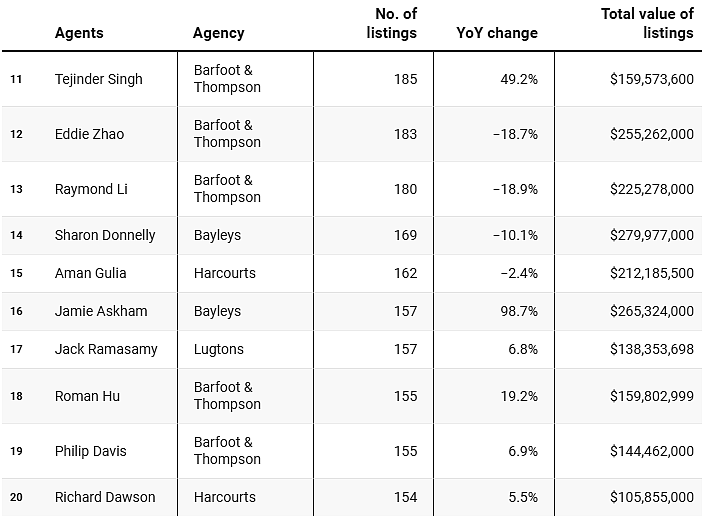Click the $105,855,000 total value cell
This screenshot has height=521, width=703.
[651, 497]
